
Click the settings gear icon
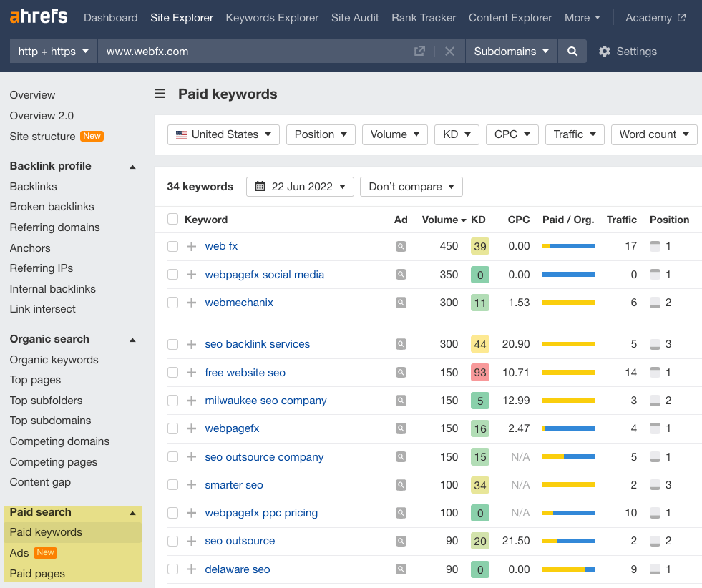[605, 51]
